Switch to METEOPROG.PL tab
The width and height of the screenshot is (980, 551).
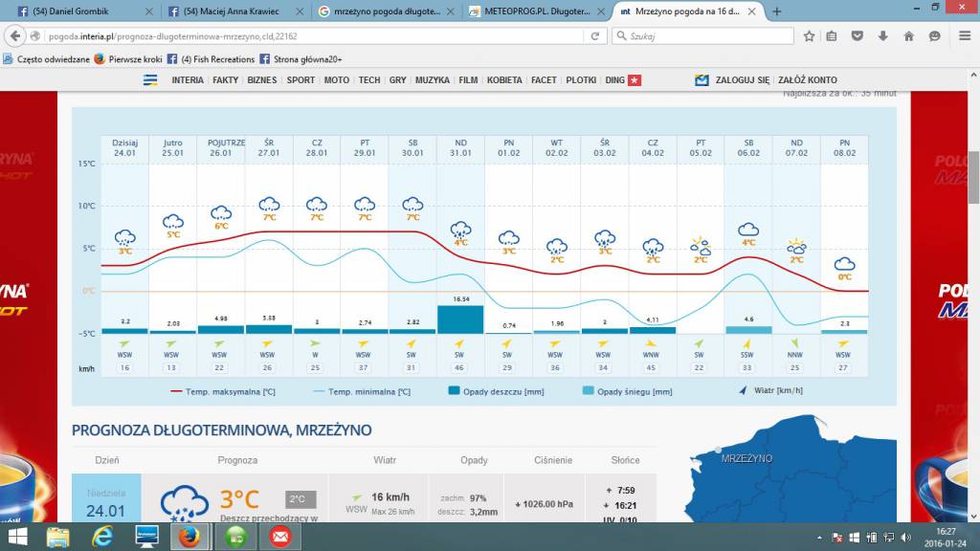[537, 11]
